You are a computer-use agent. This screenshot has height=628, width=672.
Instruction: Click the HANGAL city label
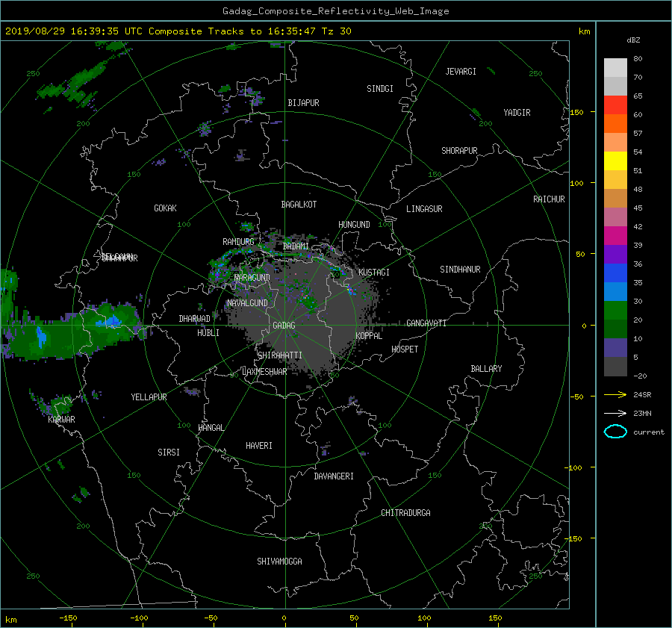pos(211,428)
